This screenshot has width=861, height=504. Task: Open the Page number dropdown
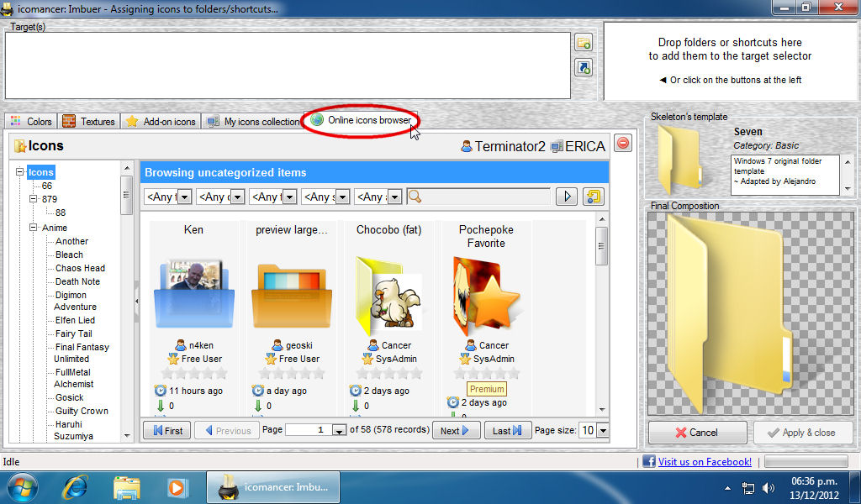point(340,431)
